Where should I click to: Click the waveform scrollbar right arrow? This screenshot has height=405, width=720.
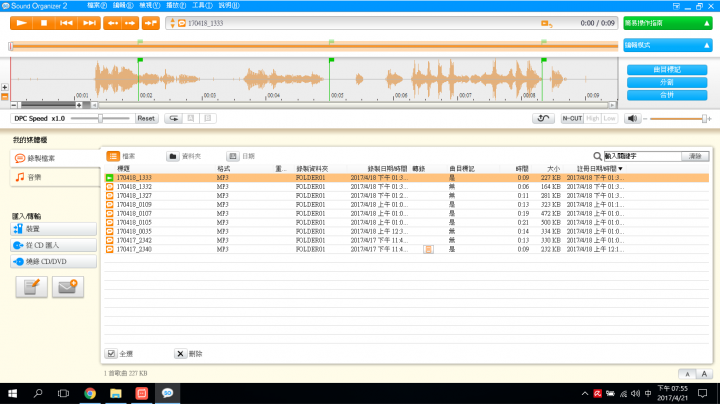click(x=612, y=105)
